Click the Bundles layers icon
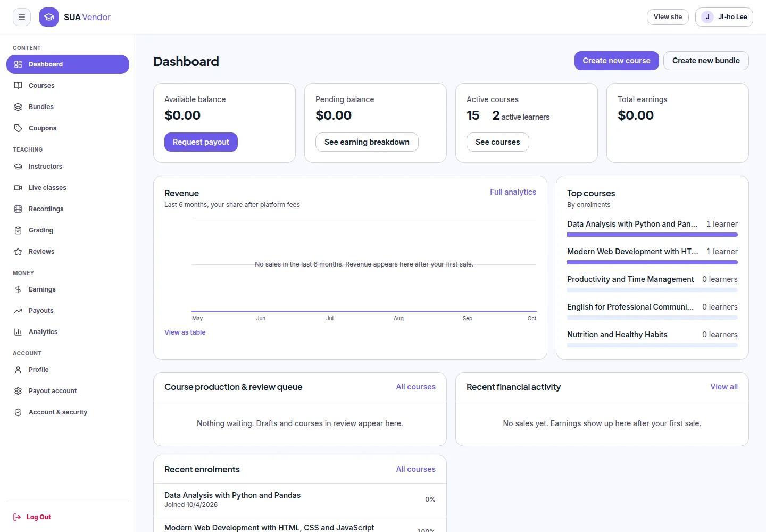Viewport: 766px width, 532px height. coord(18,107)
